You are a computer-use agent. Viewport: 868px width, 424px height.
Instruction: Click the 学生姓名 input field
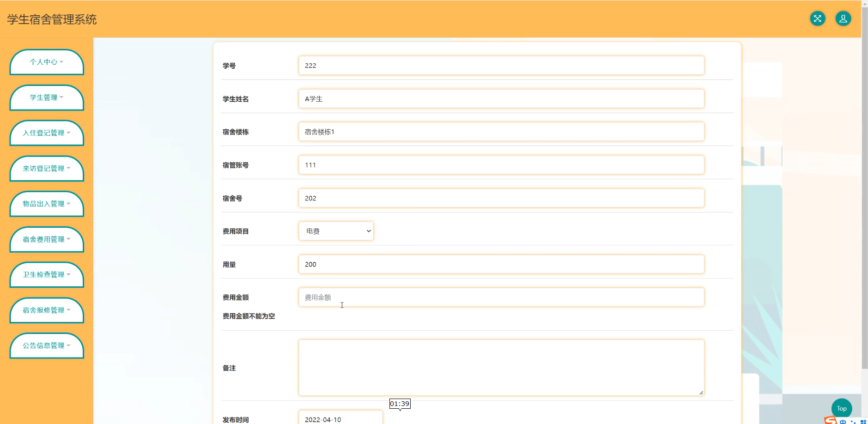[501, 99]
